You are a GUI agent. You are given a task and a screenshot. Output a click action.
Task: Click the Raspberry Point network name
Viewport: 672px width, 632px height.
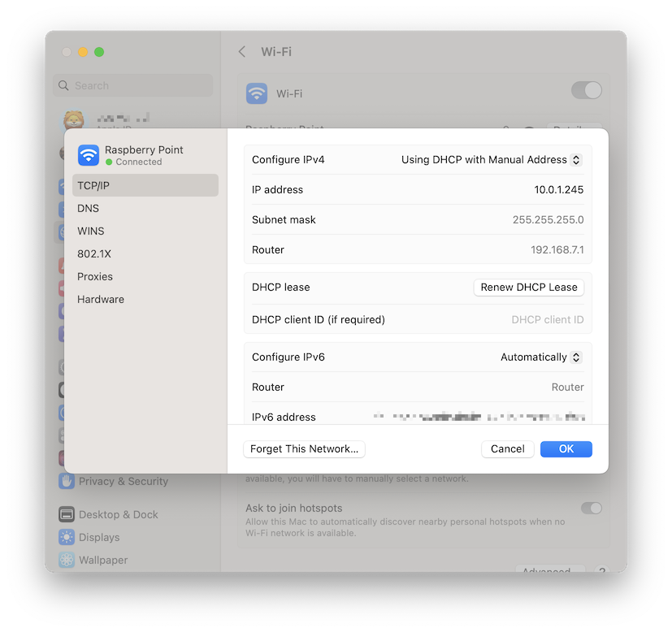(144, 150)
